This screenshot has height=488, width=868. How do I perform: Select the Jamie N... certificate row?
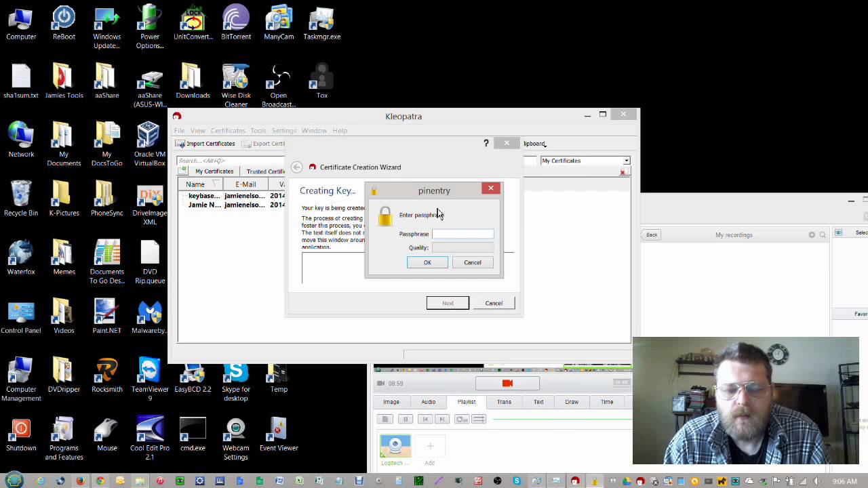point(236,205)
